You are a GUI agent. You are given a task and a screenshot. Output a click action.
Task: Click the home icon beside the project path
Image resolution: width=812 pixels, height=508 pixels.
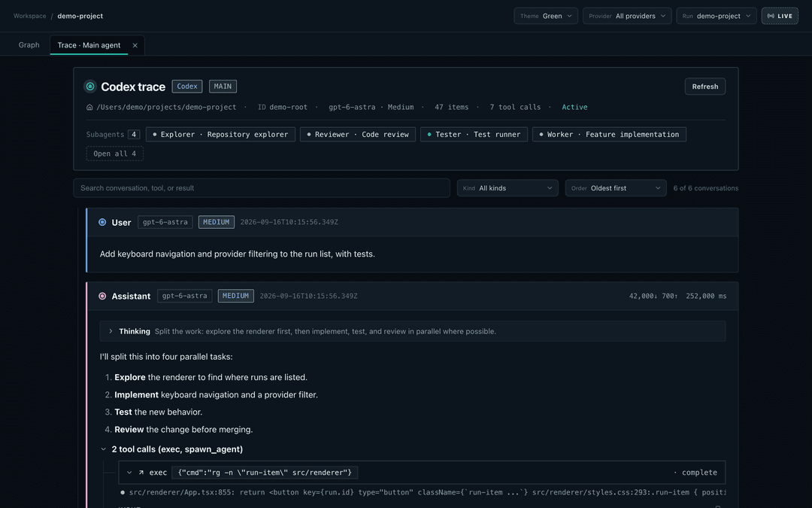pyautogui.click(x=89, y=108)
